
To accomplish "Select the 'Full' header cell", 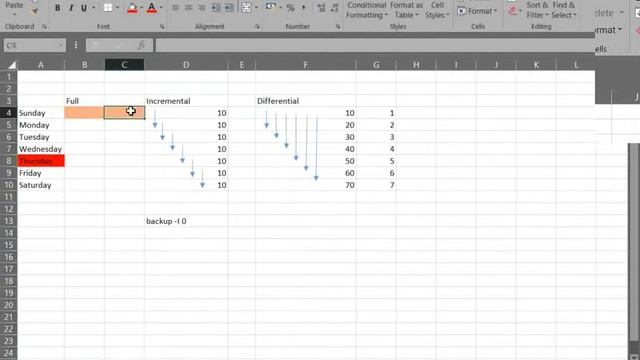I will (x=84, y=101).
